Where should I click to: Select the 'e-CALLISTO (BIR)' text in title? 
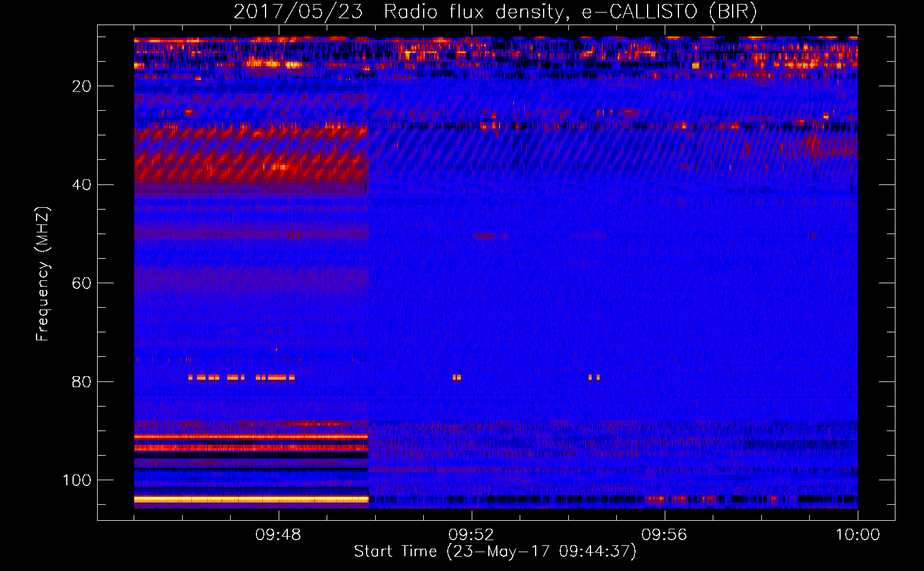click(x=669, y=12)
